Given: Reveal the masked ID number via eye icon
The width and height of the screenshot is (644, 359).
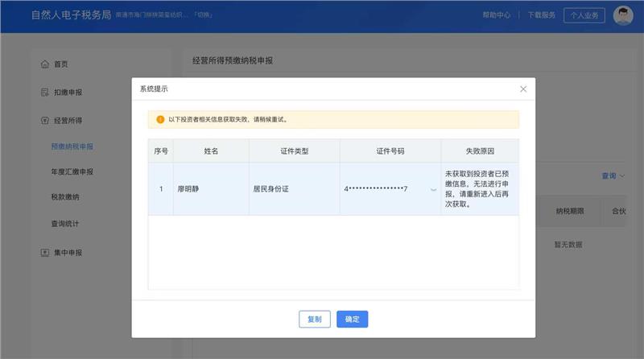Looking at the screenshot, I should 434,189.
